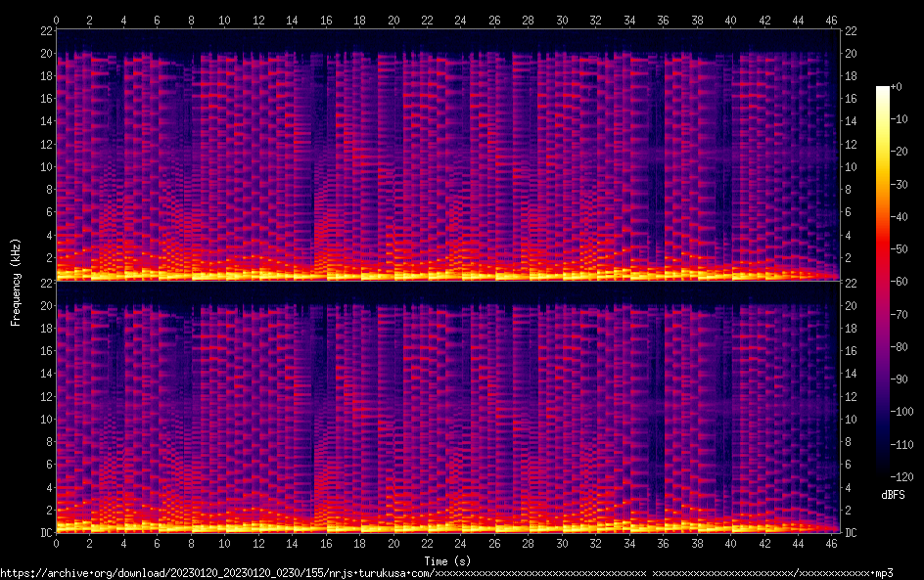Click the "16" tick on the top time axis

pos(326,20)
